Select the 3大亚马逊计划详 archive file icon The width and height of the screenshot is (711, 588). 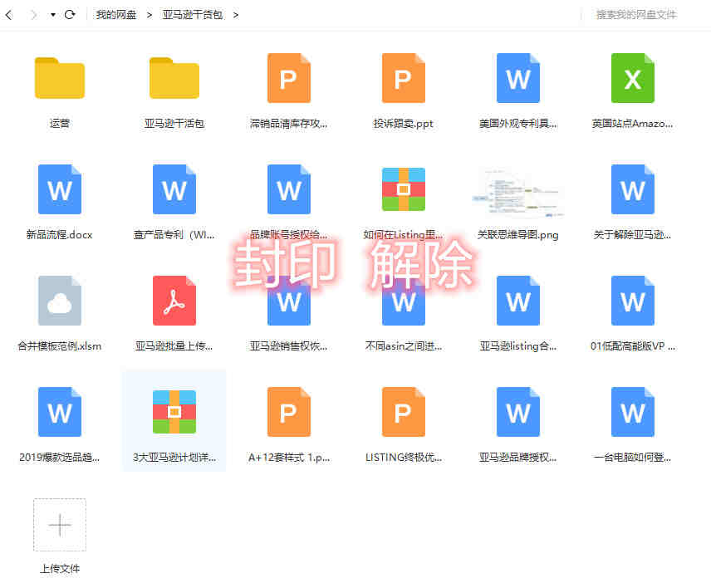[174, 412]
